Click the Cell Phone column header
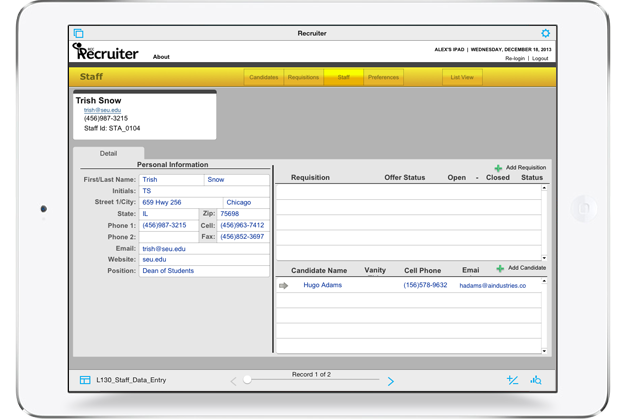This screenshot has height=420, width=622. point(422,270)
